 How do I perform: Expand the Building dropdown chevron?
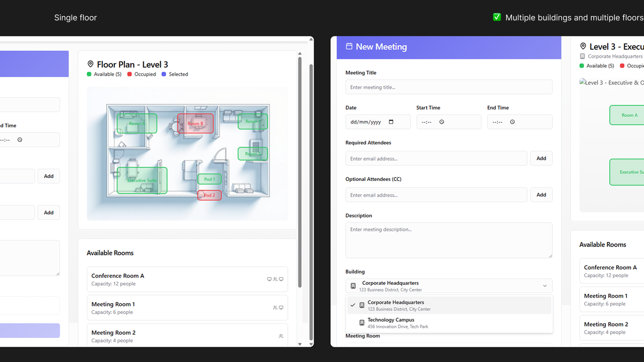pyautogui.click(x=545, y=286)
